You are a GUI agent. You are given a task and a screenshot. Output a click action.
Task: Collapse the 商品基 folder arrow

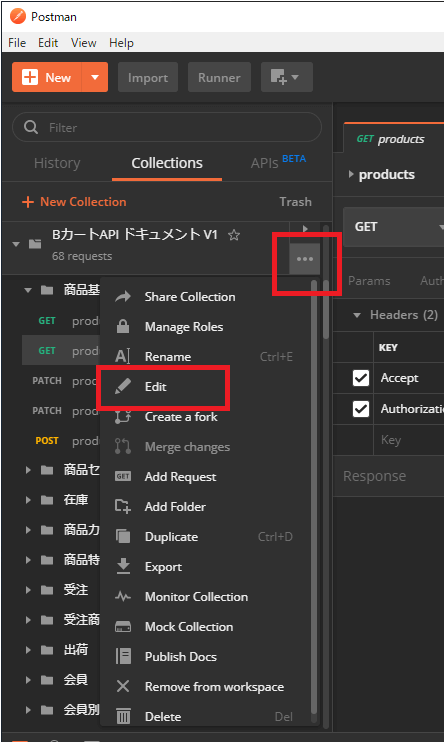click(28, 290)
